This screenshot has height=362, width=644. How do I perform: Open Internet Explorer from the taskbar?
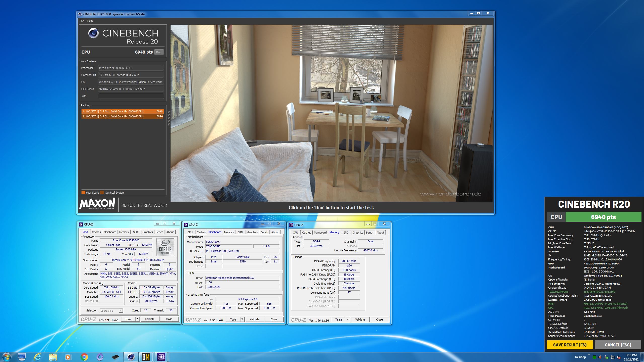pyautogui.click(x=37, y=357)
